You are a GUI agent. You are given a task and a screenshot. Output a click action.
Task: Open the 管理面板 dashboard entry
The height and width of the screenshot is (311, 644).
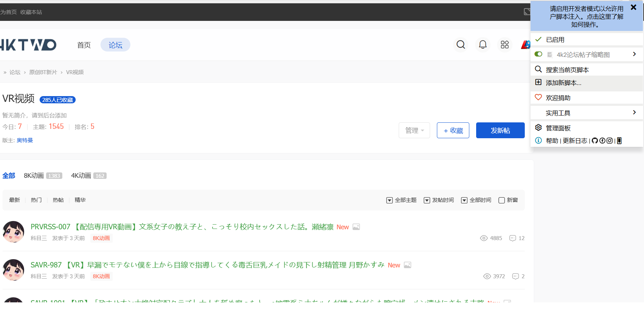(587, 128)
